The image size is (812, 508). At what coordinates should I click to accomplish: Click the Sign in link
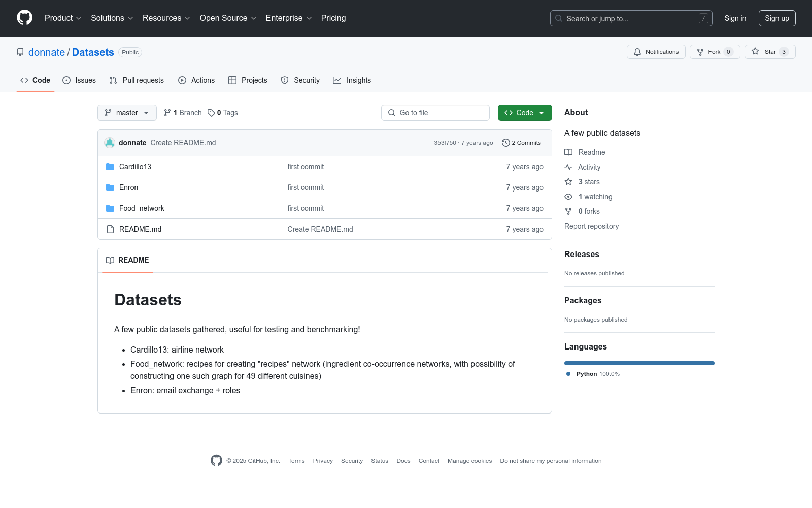click(x=735, y=18)
